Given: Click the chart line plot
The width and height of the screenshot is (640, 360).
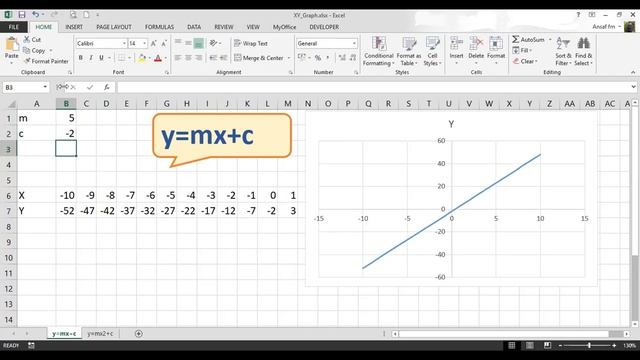Looking at the screenshot, I should [451, 211].
